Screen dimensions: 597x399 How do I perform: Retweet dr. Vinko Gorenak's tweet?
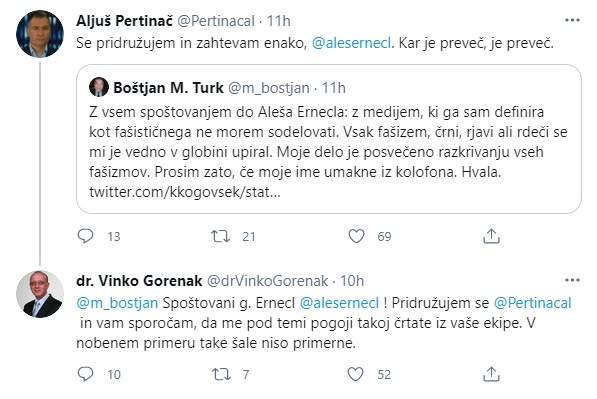pyautogui.click(x=221, y=374)
